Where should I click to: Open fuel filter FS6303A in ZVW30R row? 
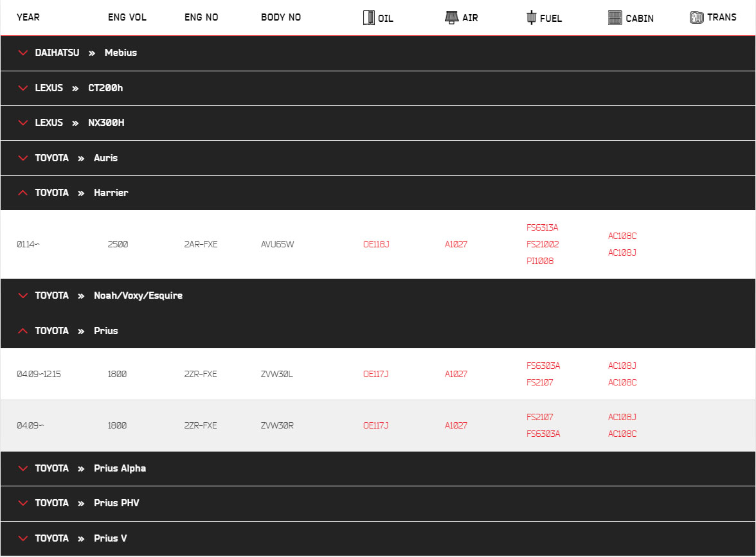click(x=543, y=434)
